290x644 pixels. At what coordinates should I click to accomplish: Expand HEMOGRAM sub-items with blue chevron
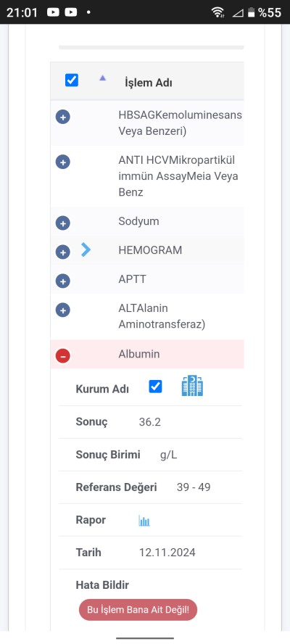click(86, 249)
